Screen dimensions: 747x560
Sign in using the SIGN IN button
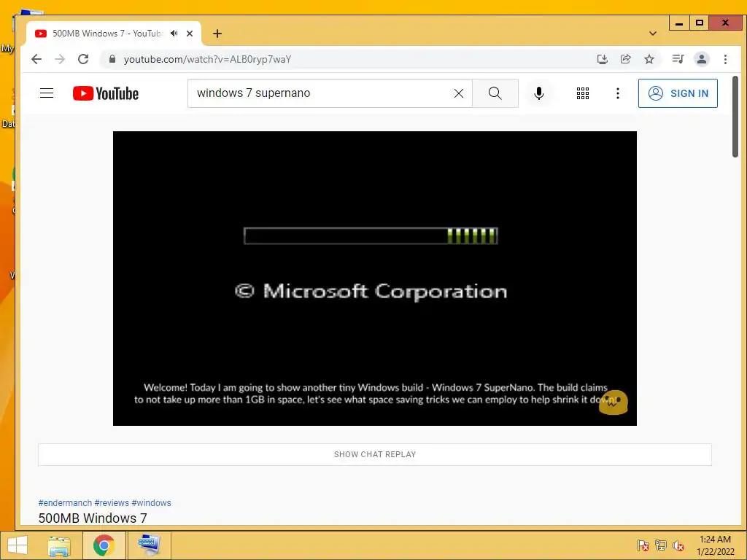(678, 93)
